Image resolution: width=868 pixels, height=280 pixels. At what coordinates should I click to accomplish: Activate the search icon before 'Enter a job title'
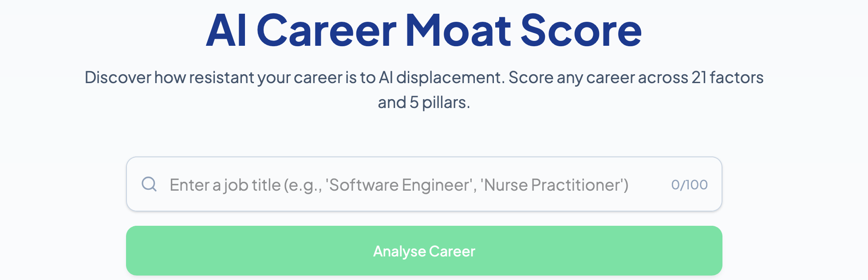[x=149, y=184]
